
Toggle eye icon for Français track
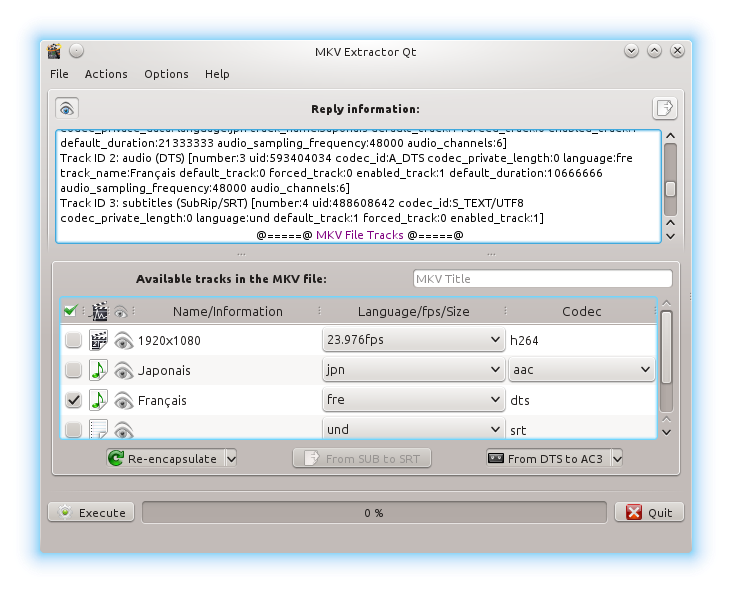tap(123, 400)
